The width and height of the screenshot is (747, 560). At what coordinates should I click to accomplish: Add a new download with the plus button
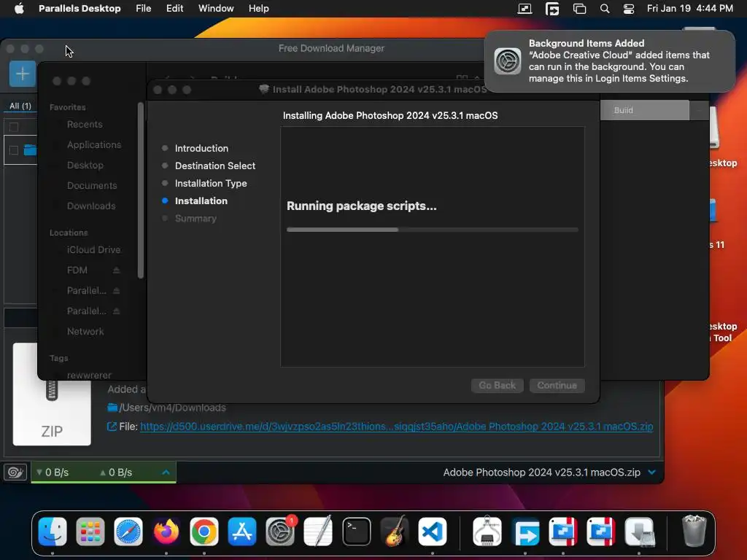point(23,74)
